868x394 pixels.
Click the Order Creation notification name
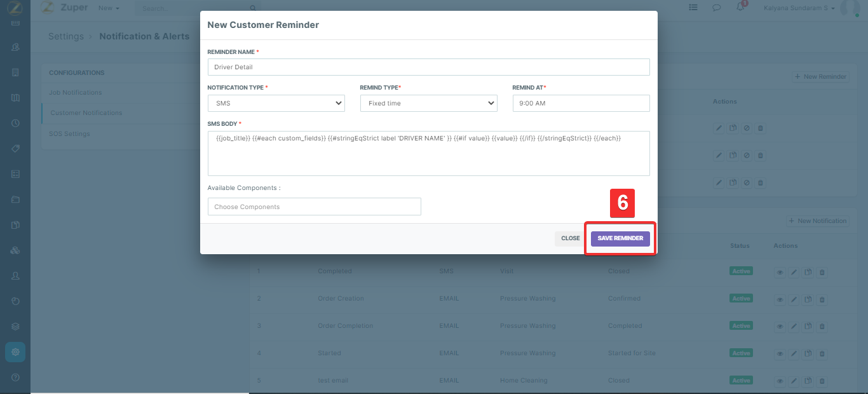coord(341,299)
